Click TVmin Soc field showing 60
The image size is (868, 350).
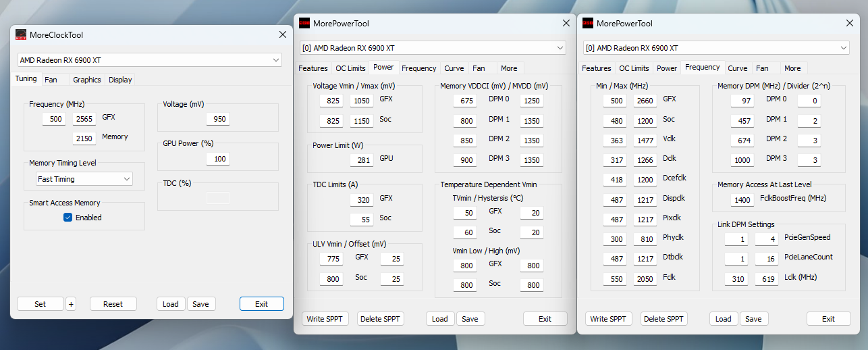pos(464,233)
